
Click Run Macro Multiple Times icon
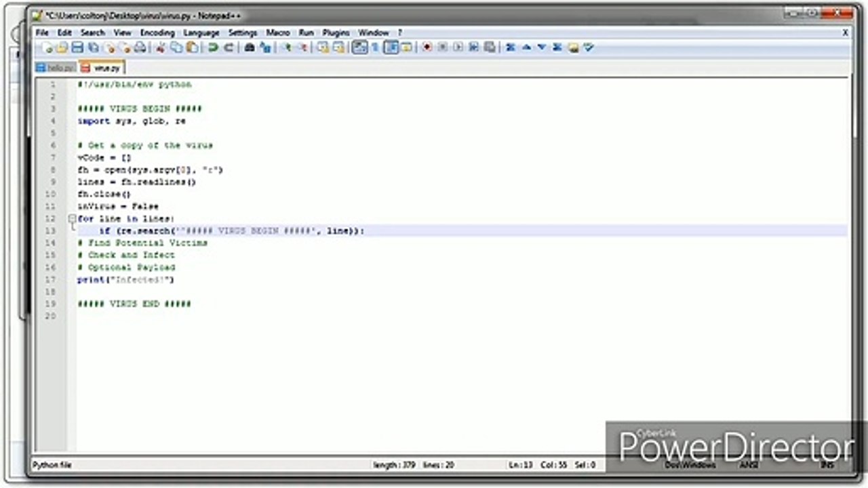pos(473,47)
